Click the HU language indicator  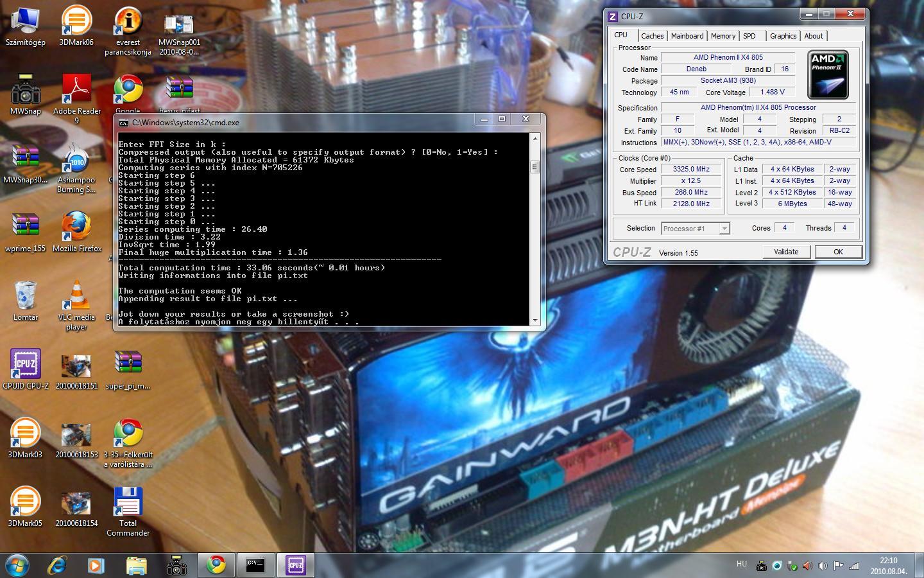click(x=742, y=564)
